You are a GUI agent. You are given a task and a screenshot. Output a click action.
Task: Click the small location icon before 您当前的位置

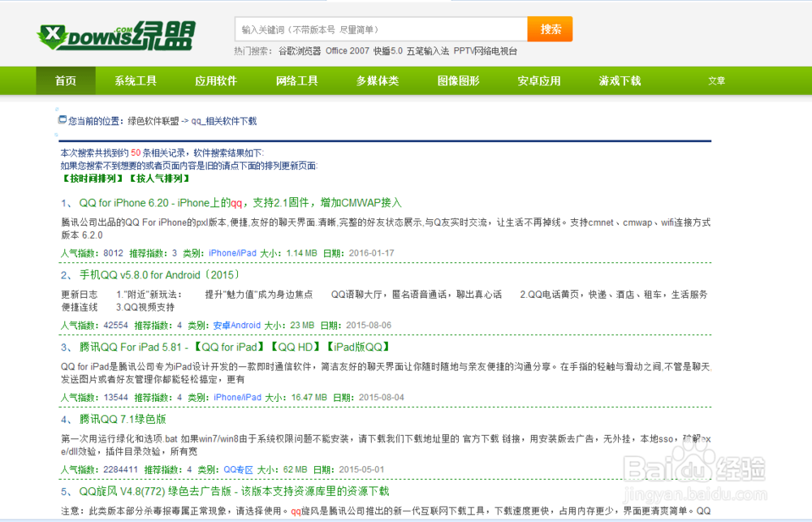(x=63, y=119)
